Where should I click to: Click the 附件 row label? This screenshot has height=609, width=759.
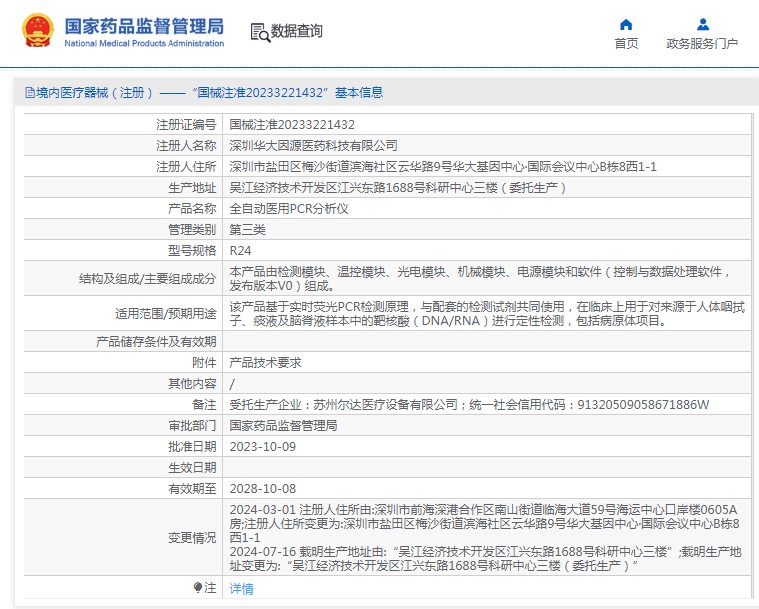click(x=204, y=363)
